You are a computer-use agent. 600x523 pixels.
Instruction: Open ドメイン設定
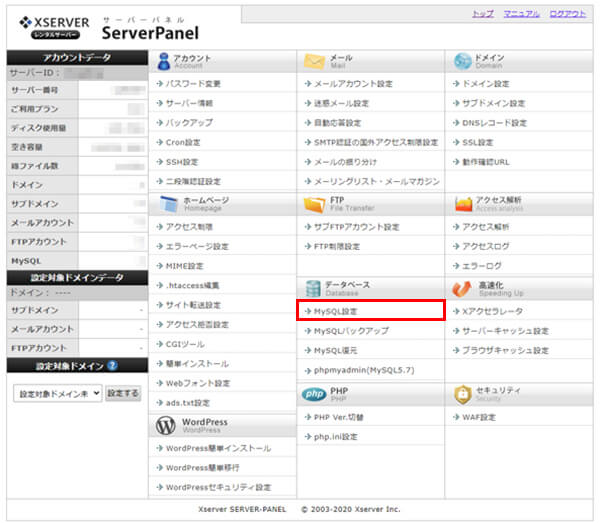click(x=486, y=84)
